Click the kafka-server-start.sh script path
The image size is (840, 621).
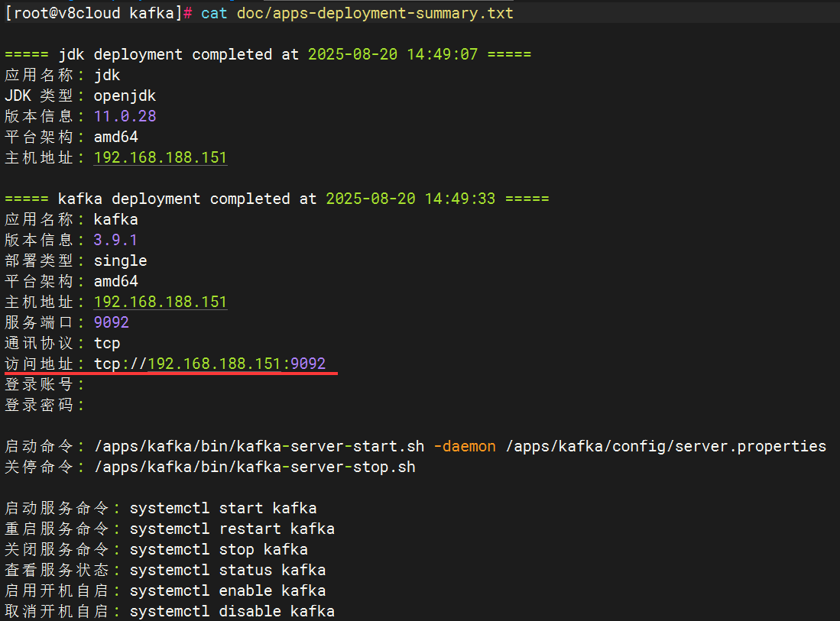coord(258,446)
